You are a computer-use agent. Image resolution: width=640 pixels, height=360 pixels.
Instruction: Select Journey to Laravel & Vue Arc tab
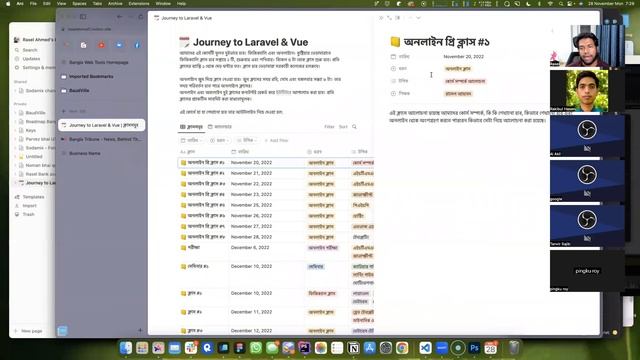pyautogui.click(x=102, y=125)
